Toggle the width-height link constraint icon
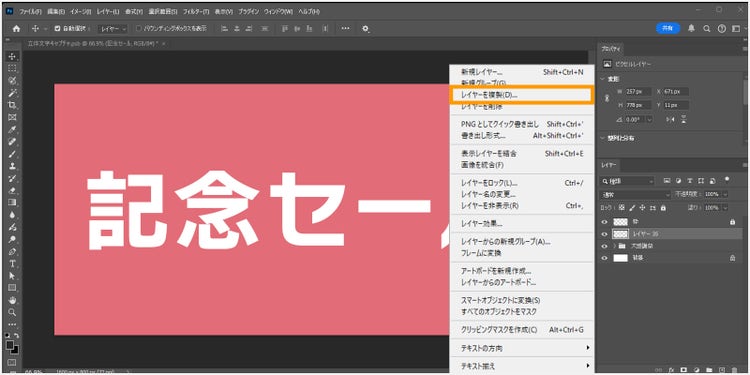750x375 pixels. (x=608, y=98)
